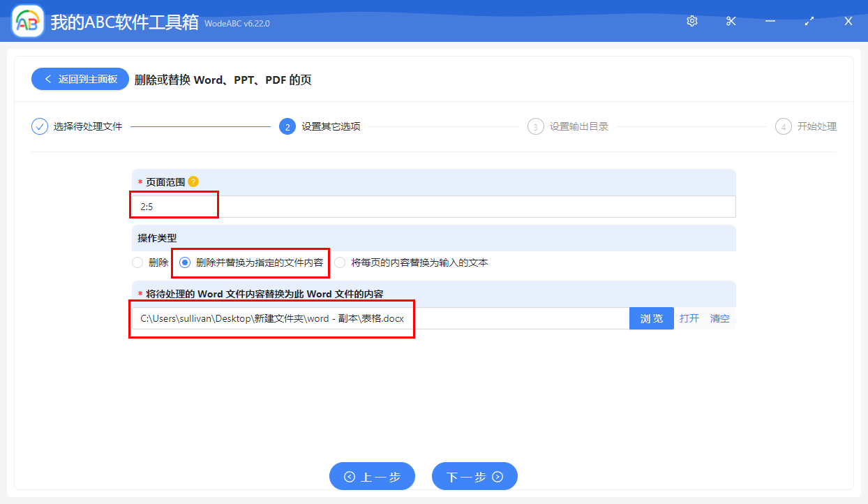Open the file with the 打开 link
Screen dimensions: 868x504
[x=689, y=318]
